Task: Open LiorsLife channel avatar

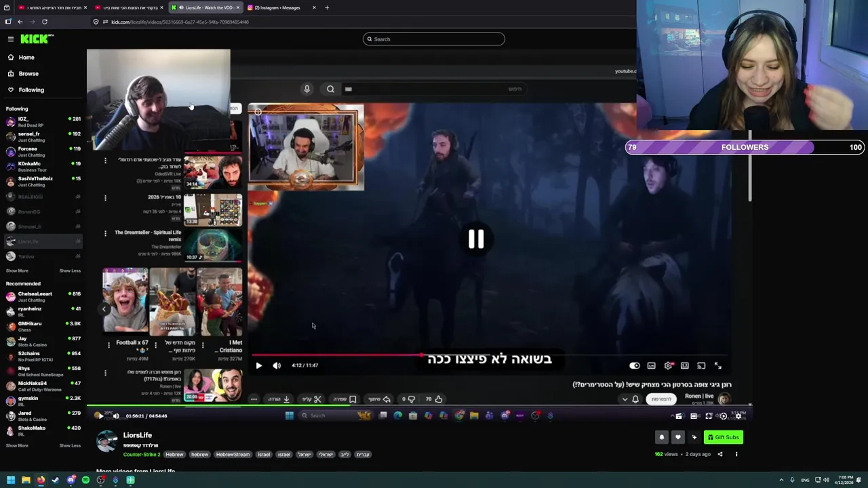Action: 106,441
